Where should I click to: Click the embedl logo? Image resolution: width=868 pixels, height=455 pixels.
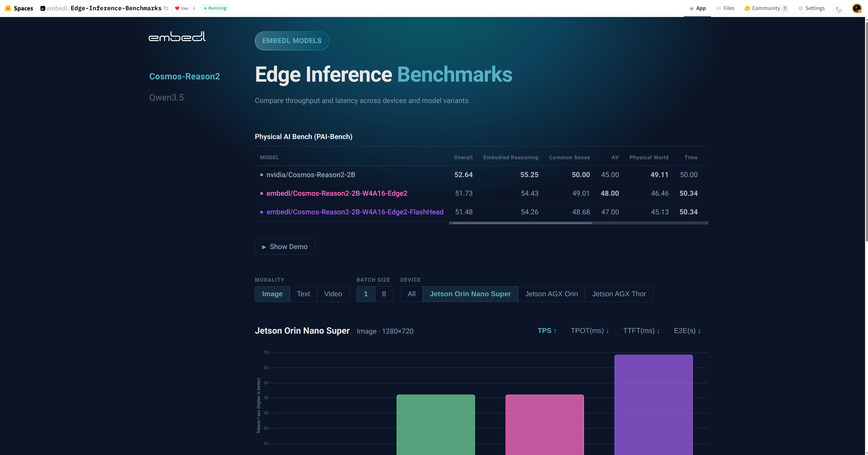[177, 36]
